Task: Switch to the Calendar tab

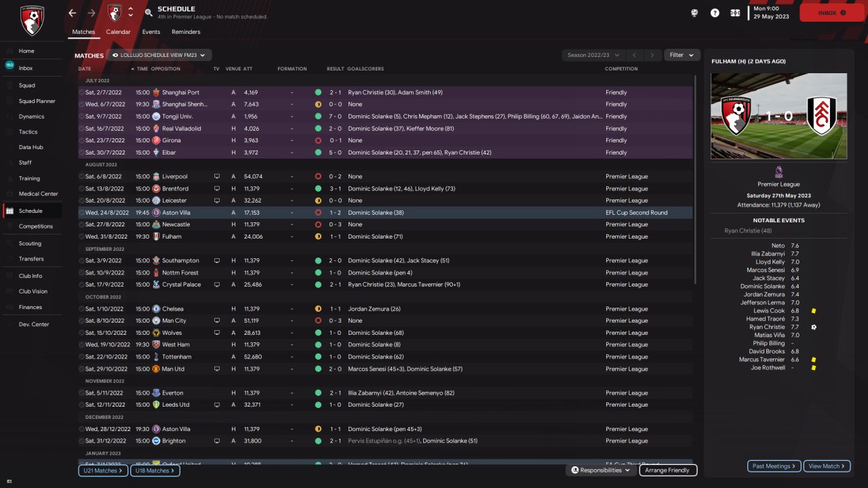Action: click(119, 32)
